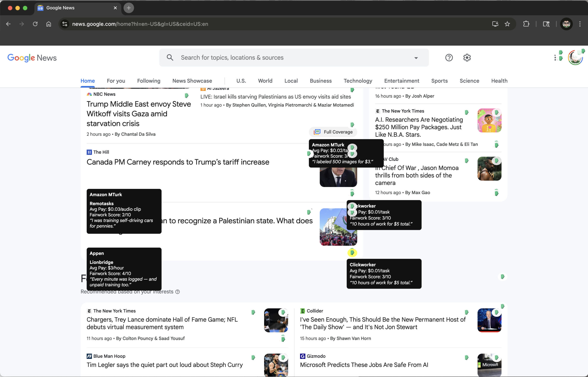Switch to the For you tab
588x377 pixels.
116,81
